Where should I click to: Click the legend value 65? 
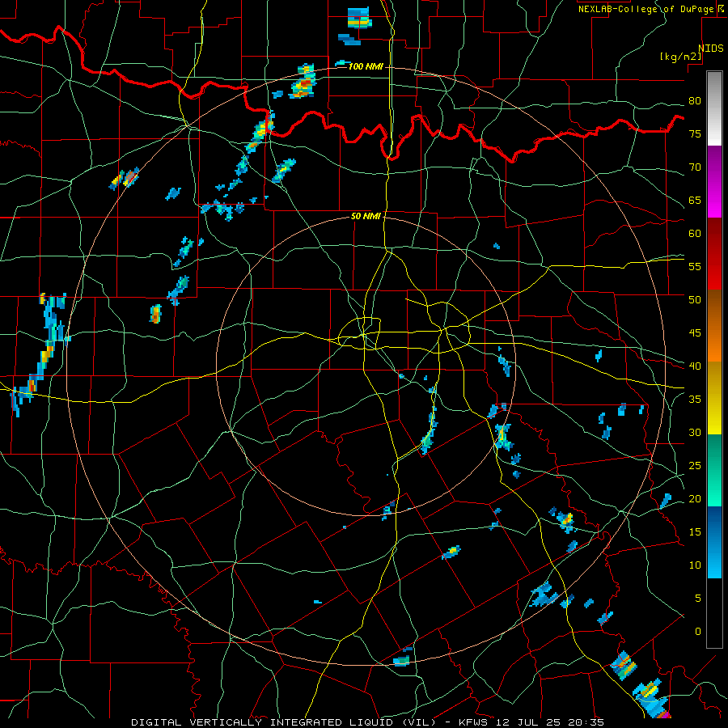pos(695,200)
